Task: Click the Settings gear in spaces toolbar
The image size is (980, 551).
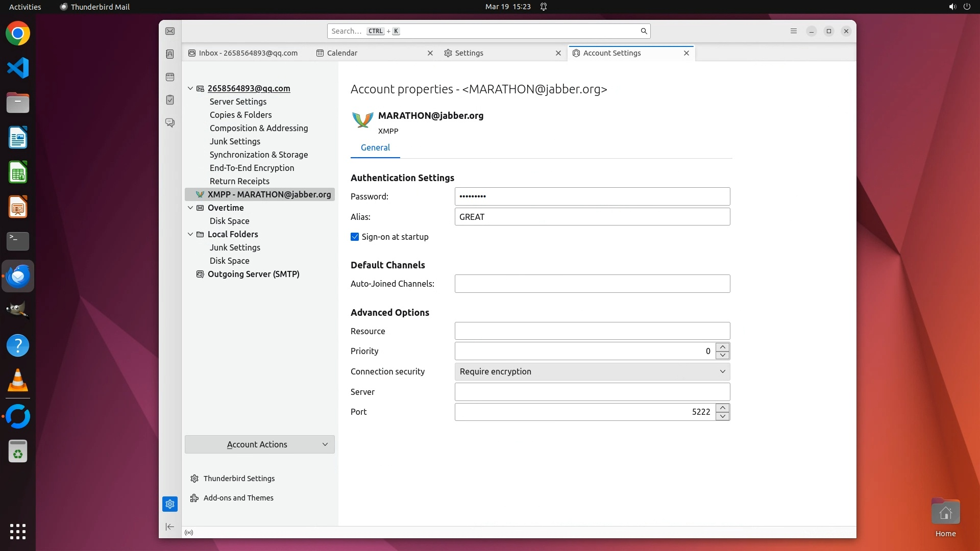Action: pos(170,504)
